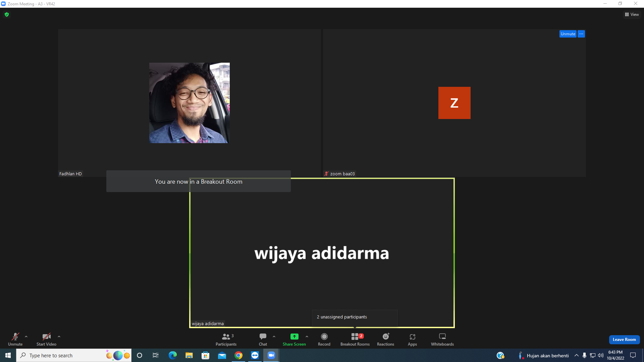This screenshot has width=644, height=362.
Task: Select the zoom baa03 avatar tile
Action: click(454, 103)
